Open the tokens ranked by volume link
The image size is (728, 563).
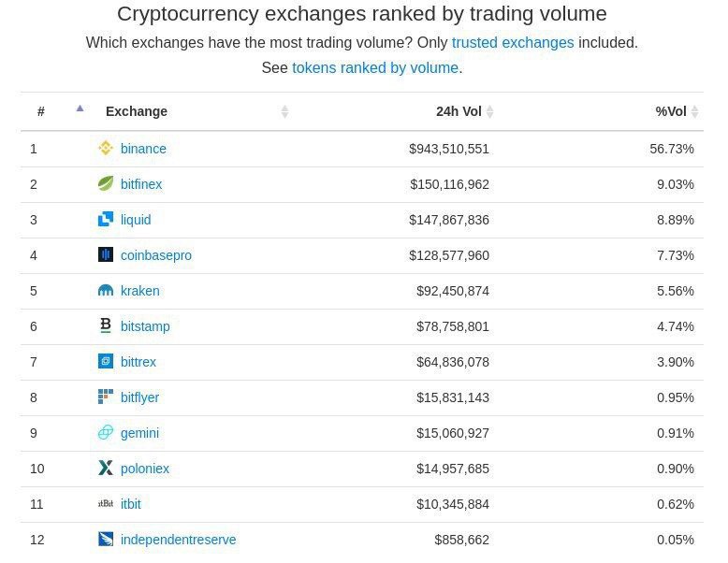(x=375, y=67)
